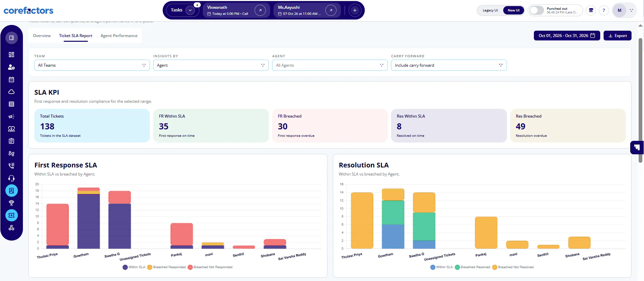Open the Include carry forward dropdown

click(449, 65)
